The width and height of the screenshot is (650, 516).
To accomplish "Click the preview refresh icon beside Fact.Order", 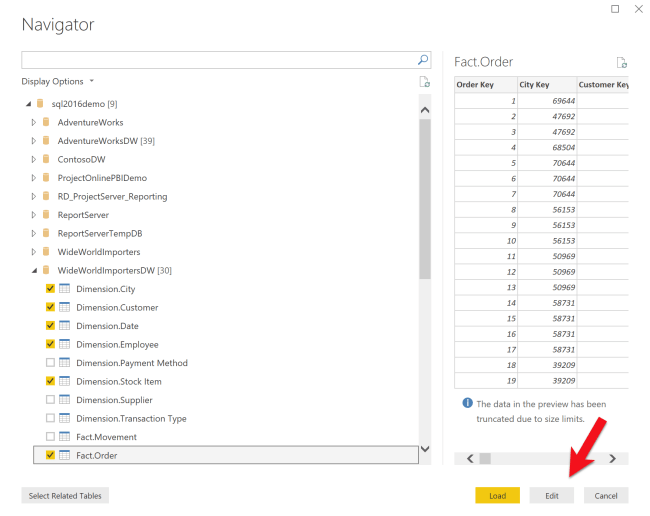I will [x=622, y=62].
